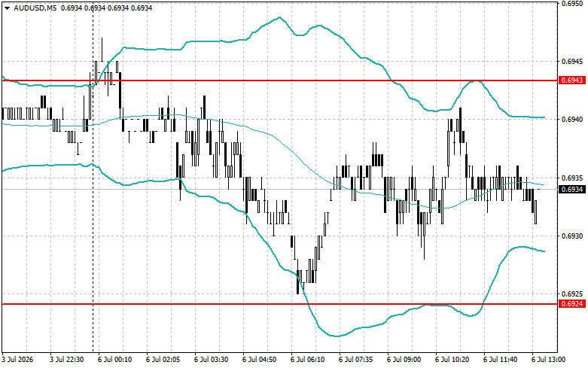Click the red 0.6943 price tag
Screen dimensions: 588x368
click(x=572, y=81)
